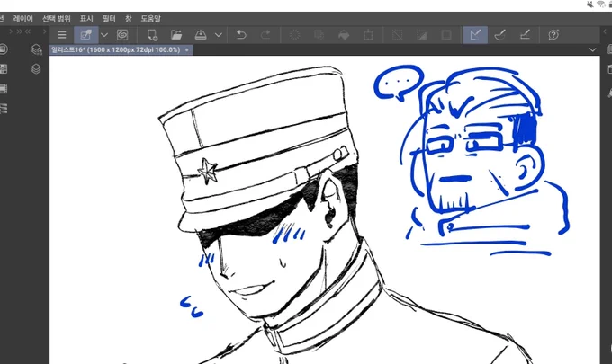
Task: Open the Layer Property stacked-layers gear icon
Action: [x=36, y=49]
